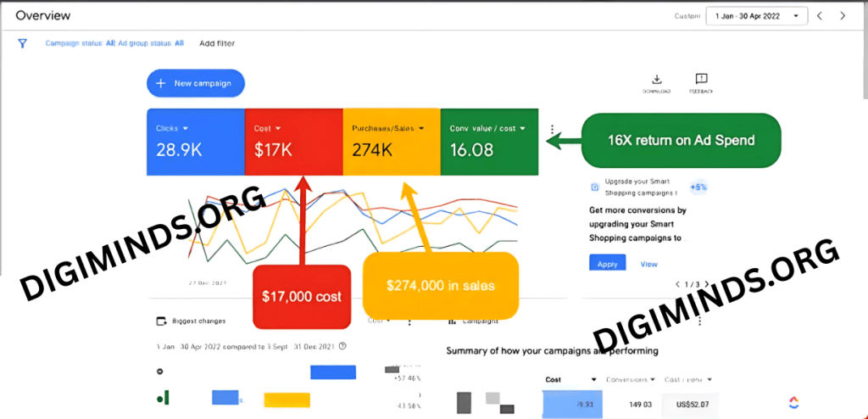This screenshot has width=868, height=419.
Task: Click the Biggest changes card icon
Action: 161,321
